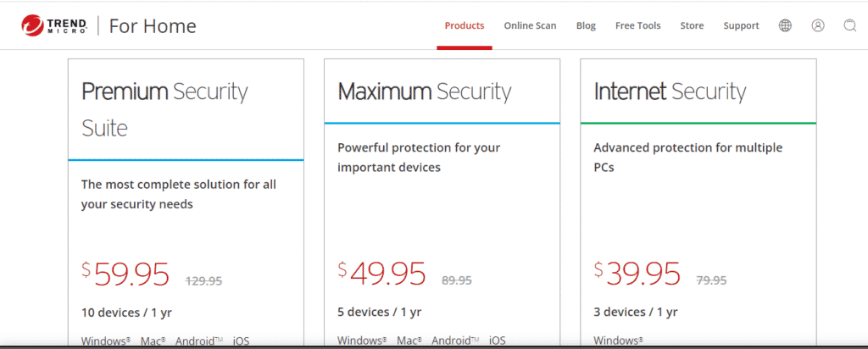Click the 5 devices / 1 yr option
The image size is (868, 349).
(379, 312)
